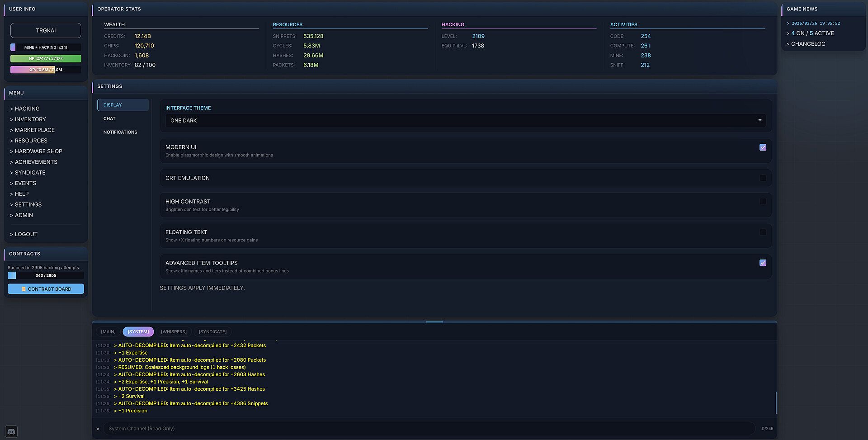Toggle the Modern UI checkbox
The image size is (868, 440).
763,147
